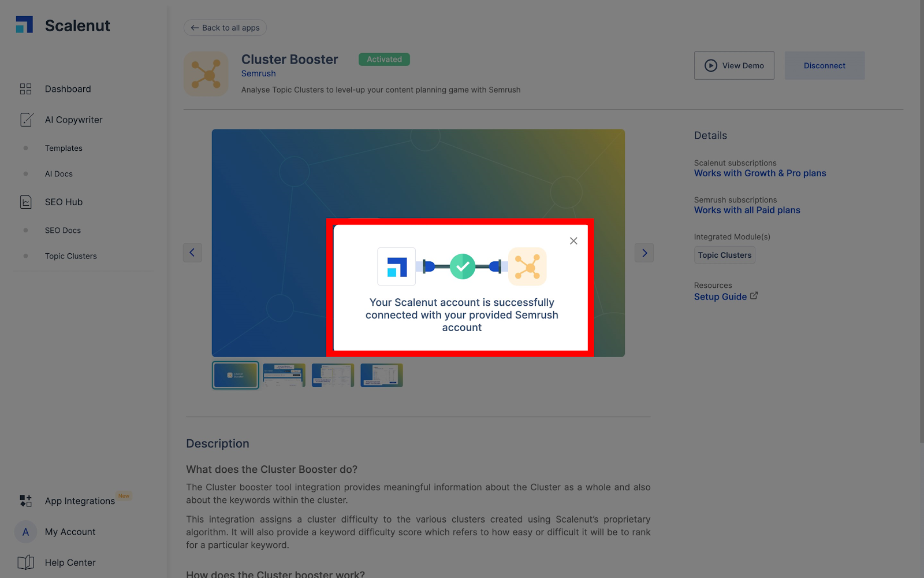Click the 'Resources' label

[713, 286]
